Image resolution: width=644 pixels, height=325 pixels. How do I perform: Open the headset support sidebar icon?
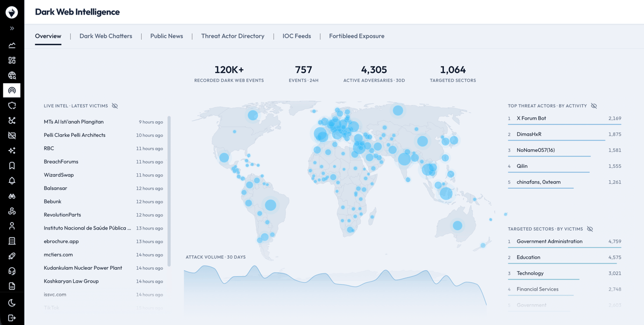click(x=12, y=271)
